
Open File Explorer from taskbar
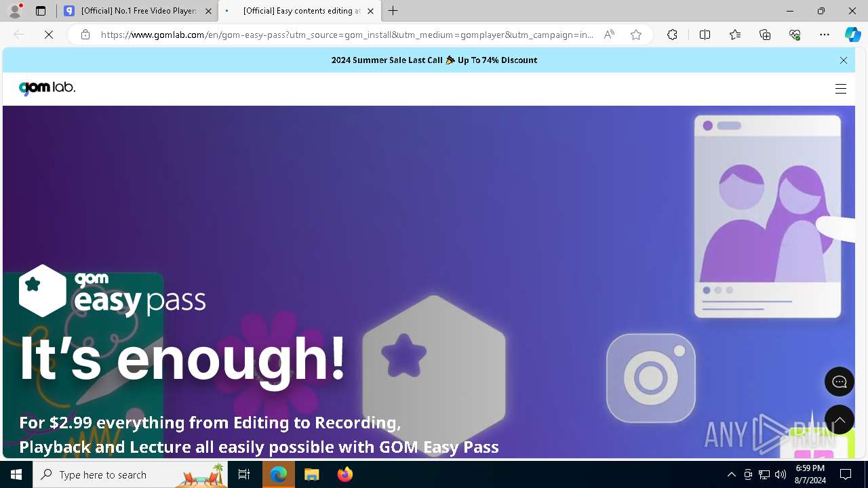click(x=312, y=474)
